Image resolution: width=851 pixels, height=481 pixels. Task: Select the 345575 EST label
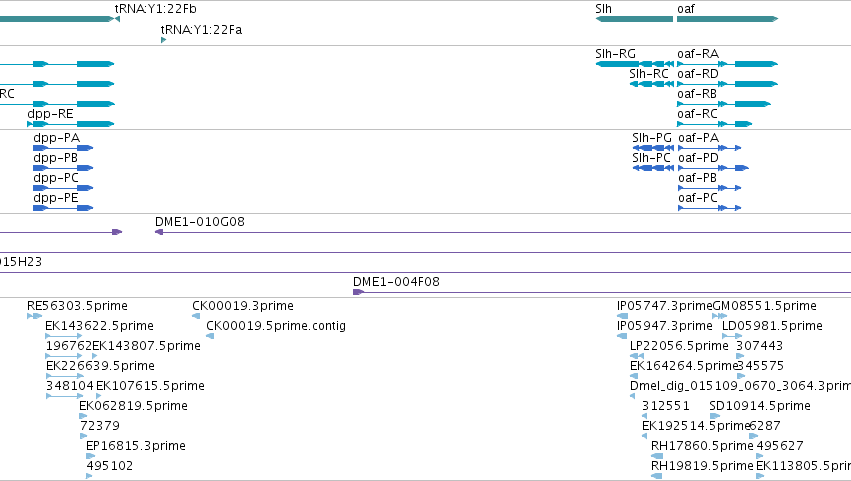pos(760,366)
